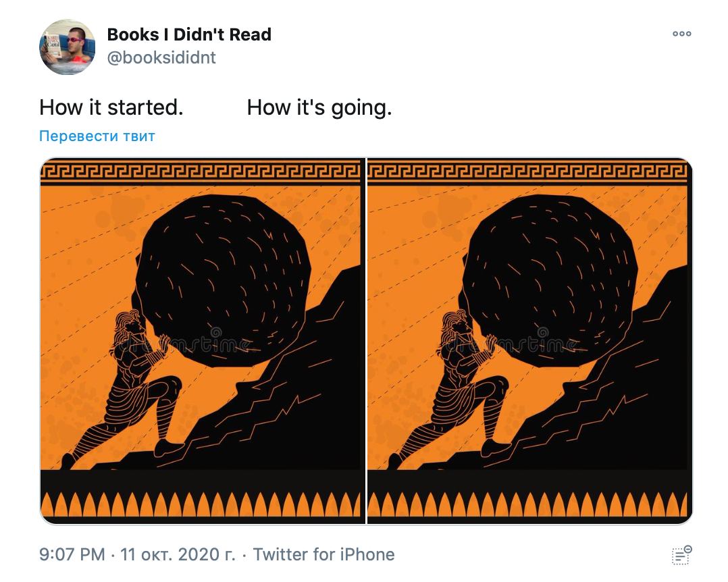Click the Greek meander border of first image

coord(201,170)
